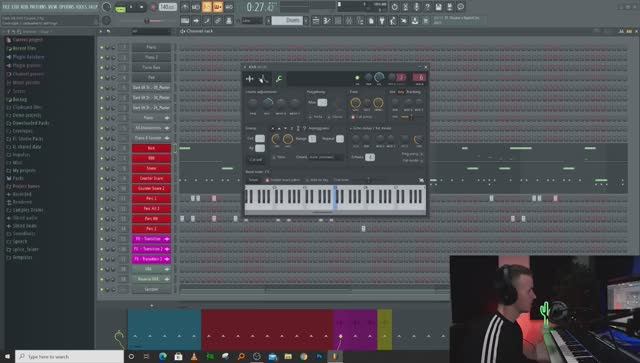Select the Kick channel button
The width and height of the screenshot is (640, 363).
tap(151, 148)
